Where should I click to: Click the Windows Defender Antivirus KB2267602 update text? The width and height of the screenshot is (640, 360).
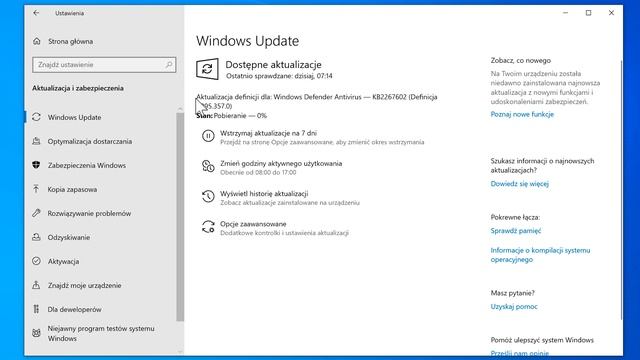click(x=317, y=101)
